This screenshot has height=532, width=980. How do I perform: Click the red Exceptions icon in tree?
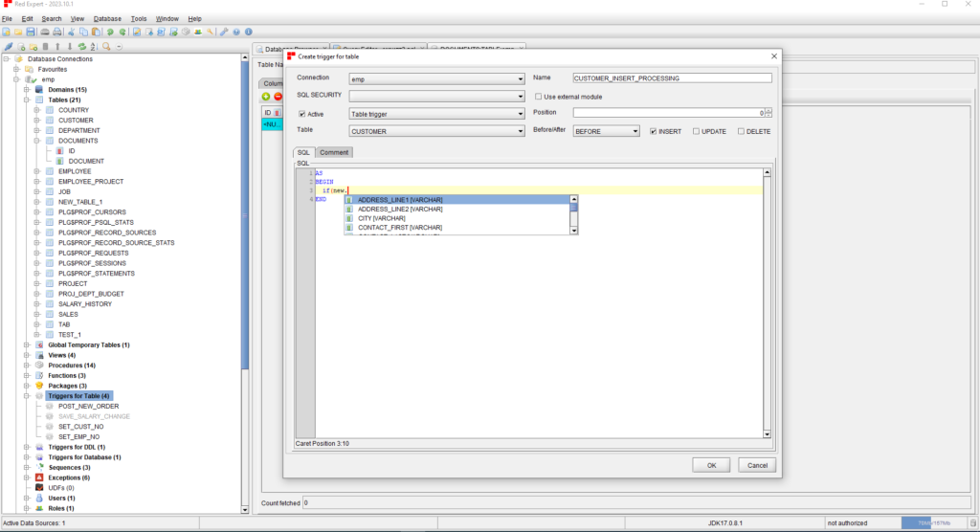(x=39, y=477)
